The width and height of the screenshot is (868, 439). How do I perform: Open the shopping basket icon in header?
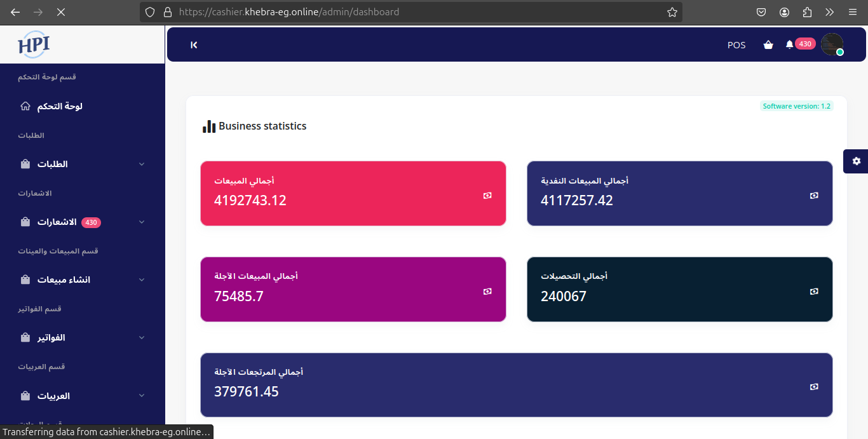pyautogui.click(x=768, y=45)
